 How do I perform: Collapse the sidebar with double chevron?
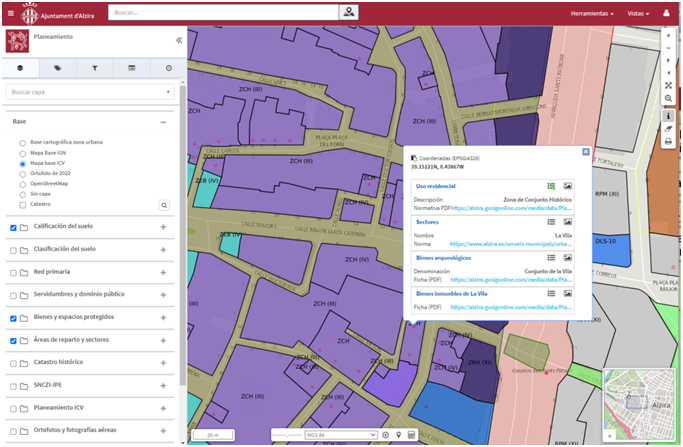(x=179, y=41)
